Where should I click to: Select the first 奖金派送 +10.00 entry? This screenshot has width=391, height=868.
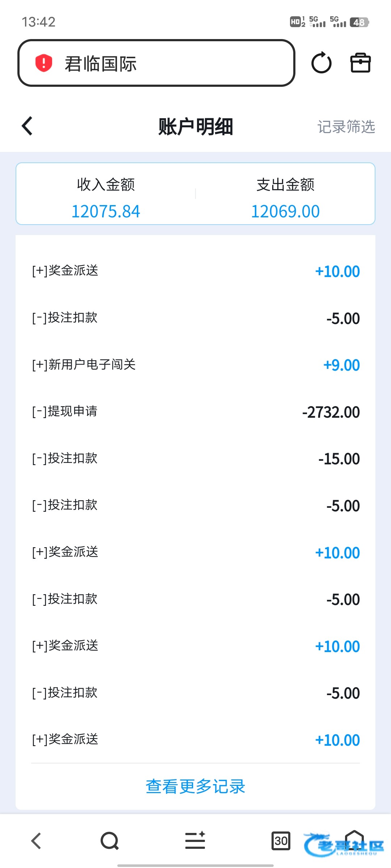pyautogui.click(x=195, y=271)
